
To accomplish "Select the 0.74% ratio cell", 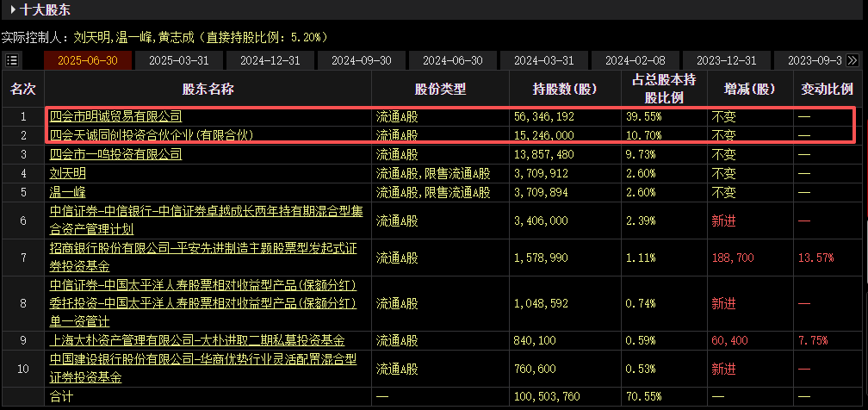I will pos(641,303).
